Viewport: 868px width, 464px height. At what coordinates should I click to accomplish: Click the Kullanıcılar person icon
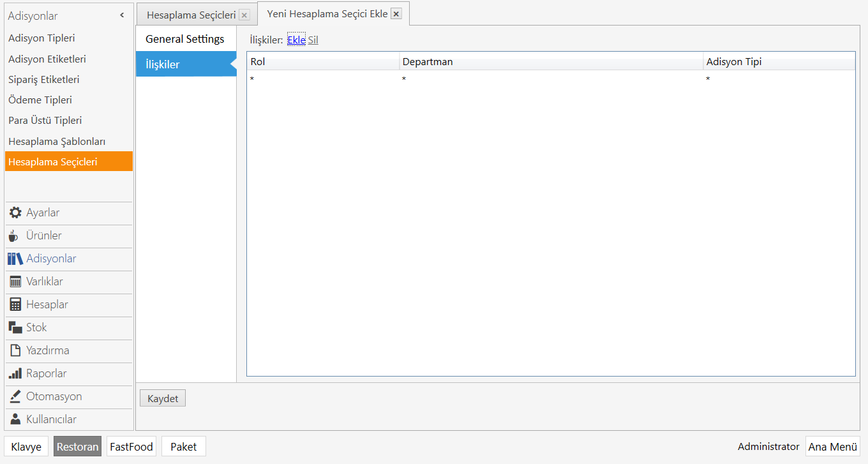[x=15, y=419]
